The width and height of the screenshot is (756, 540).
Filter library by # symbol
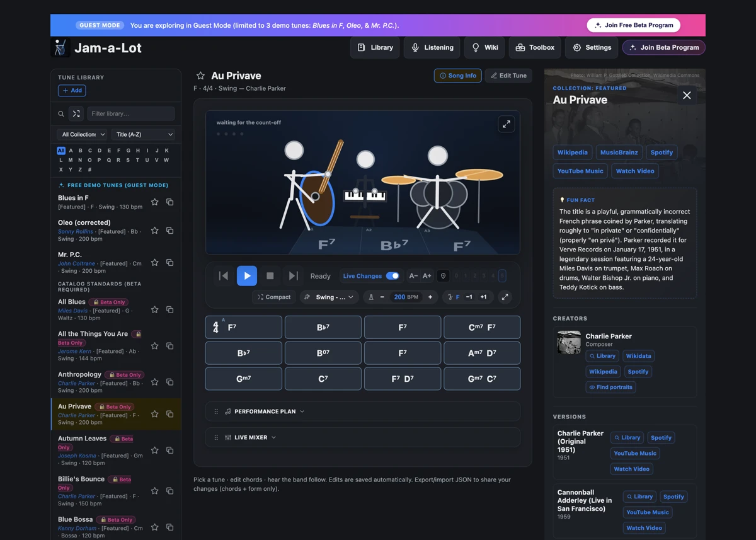[89, 169]
